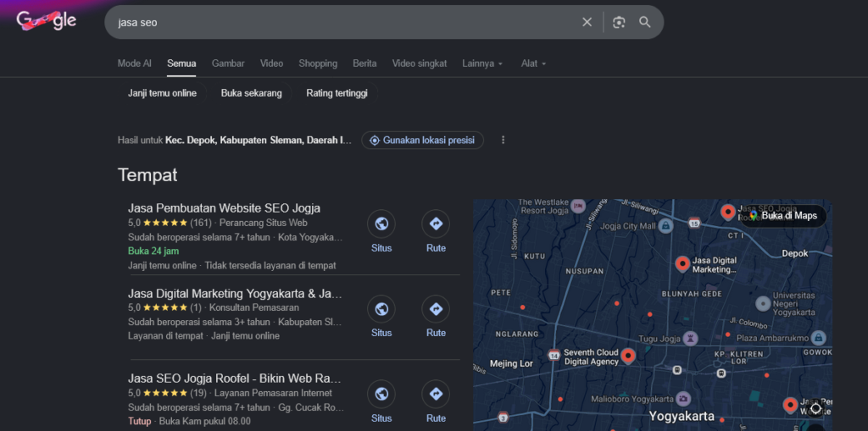Click Seventh Cloud Digital Agency map pin
The image size is (868, 431).
627,355
